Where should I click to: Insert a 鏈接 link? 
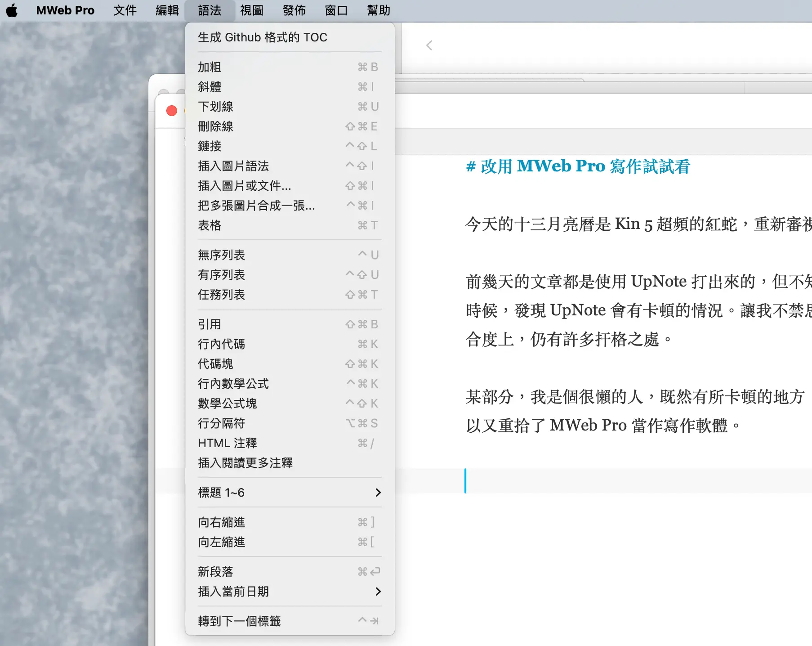pos(290,146)
